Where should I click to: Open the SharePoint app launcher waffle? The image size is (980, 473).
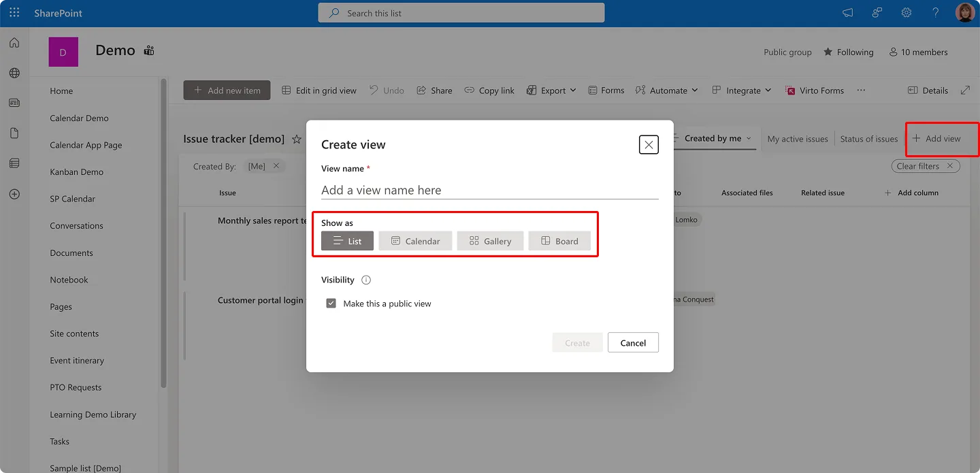point(14,12)
